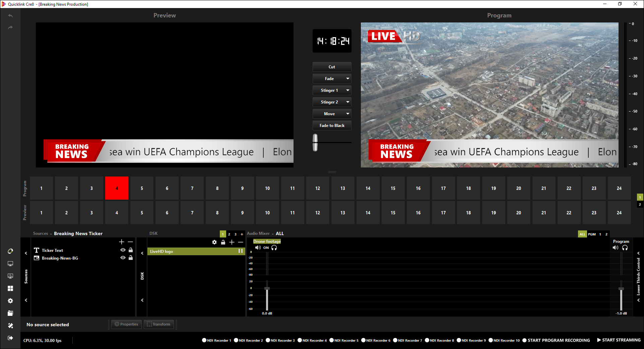Open the Move transition dropdown arrow
The width and height of the screenshot is (644, 349).
pos(348,114)
